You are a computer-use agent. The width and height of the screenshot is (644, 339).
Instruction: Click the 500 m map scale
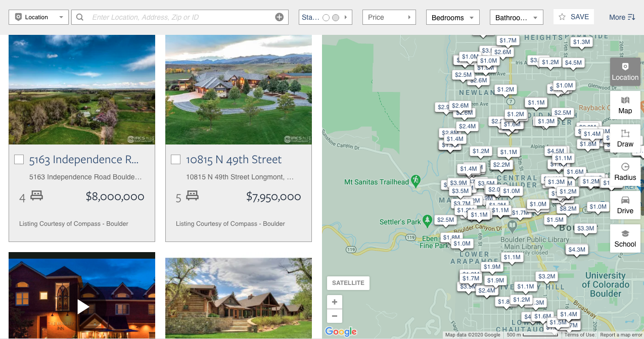[x=533, y=335]
